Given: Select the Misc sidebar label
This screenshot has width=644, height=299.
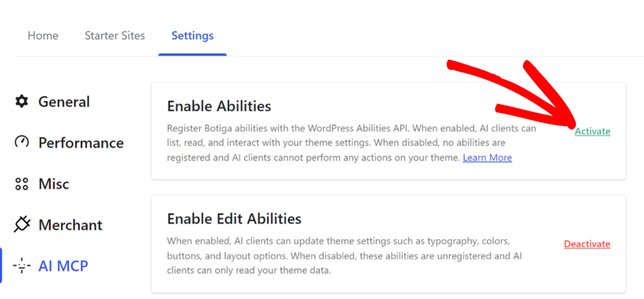Looking at the screenshot, I should [x=54, y=184].
